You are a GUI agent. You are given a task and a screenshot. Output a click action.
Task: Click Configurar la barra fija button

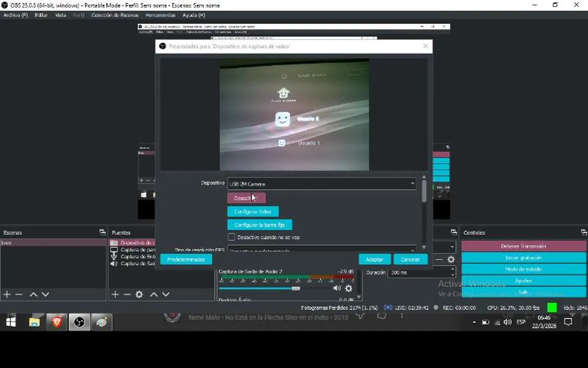259,224
